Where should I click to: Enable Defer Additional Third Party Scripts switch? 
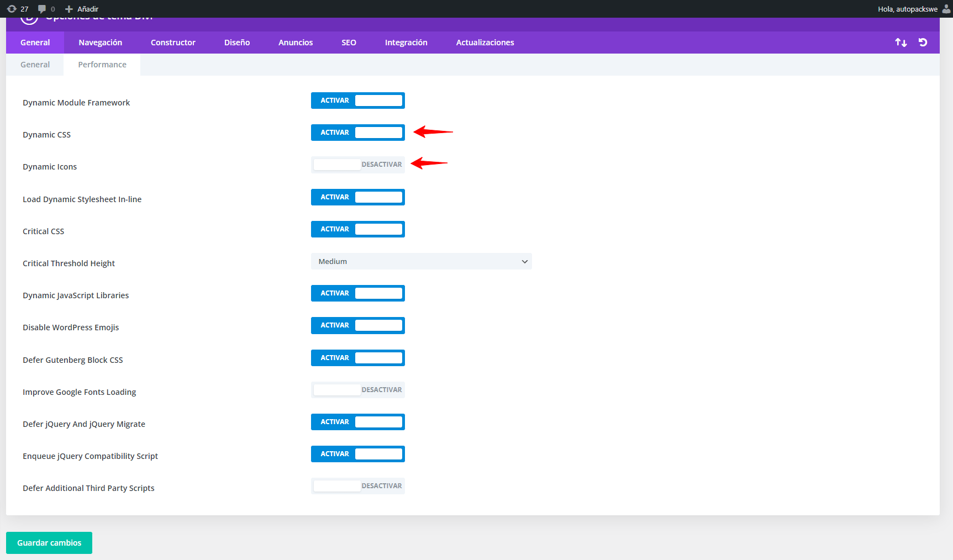(x=358, y=486)
